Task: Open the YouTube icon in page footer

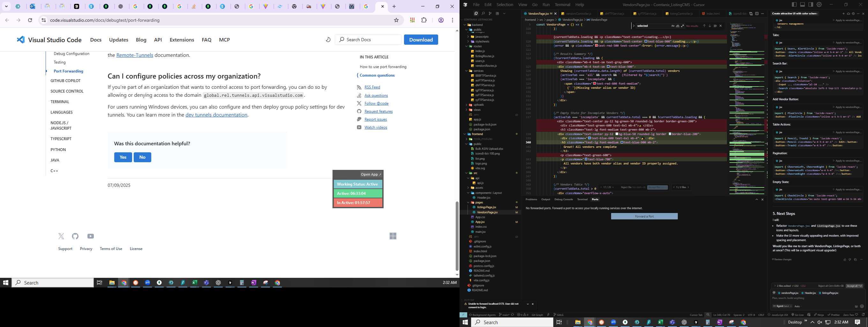Action: point(90,236)
